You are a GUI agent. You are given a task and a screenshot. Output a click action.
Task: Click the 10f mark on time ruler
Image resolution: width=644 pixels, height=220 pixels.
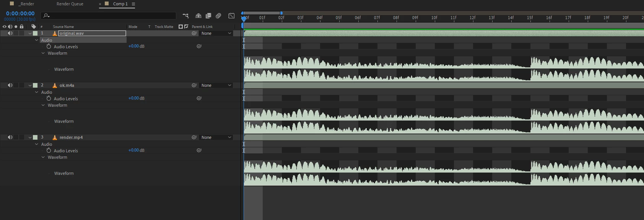[x=434, y=18]
